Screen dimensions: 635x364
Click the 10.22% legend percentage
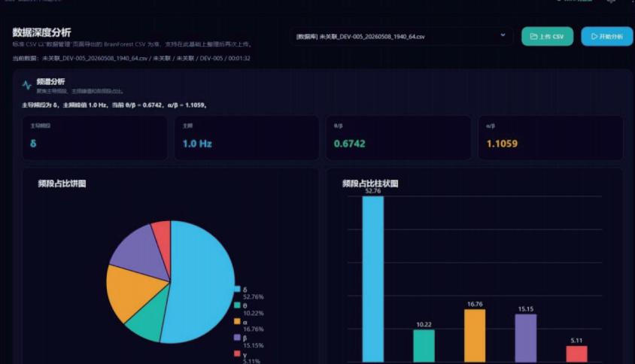pos(253,313)
